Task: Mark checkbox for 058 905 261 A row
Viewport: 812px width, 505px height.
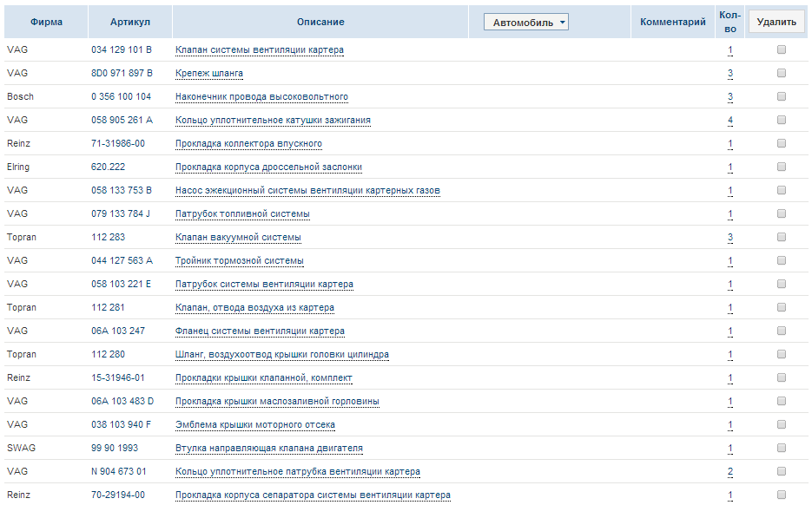Action: [782, 120]
